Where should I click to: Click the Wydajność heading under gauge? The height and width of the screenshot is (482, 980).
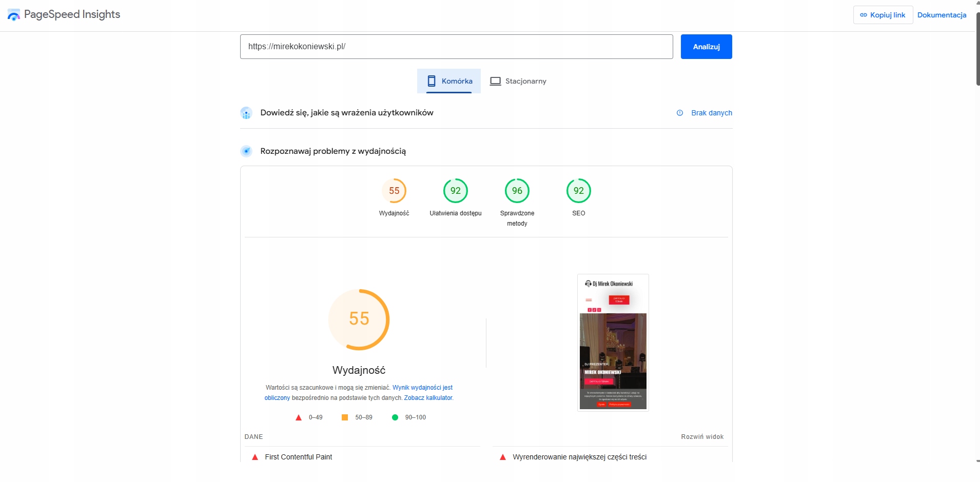click(x=359, y=370)
